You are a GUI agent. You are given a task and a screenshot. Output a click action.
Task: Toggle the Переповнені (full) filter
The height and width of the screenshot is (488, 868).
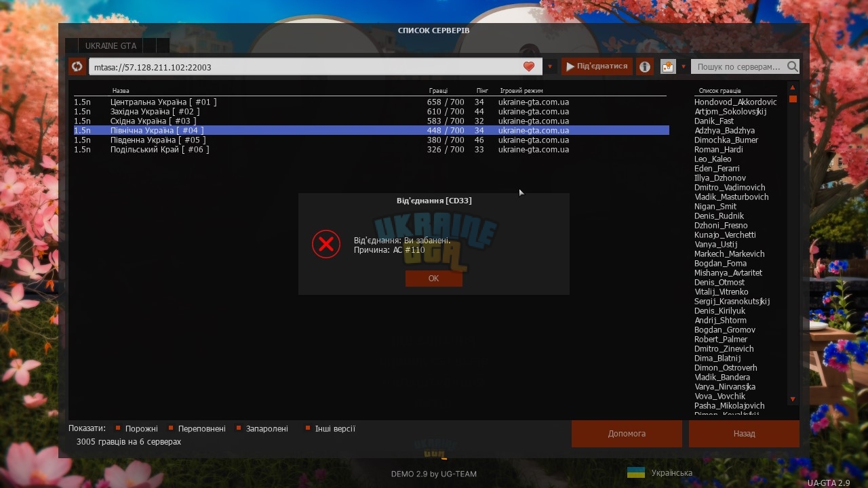(197, 428)
